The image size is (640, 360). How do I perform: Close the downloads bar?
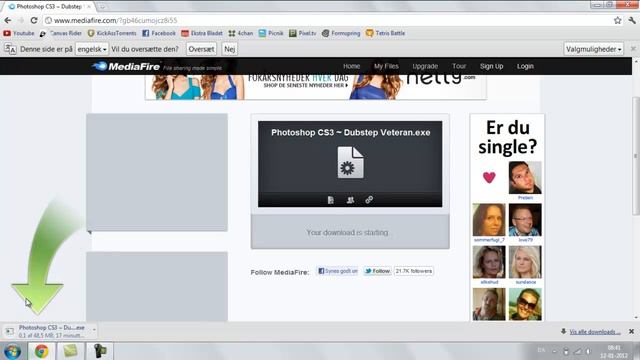coord(631,331)
